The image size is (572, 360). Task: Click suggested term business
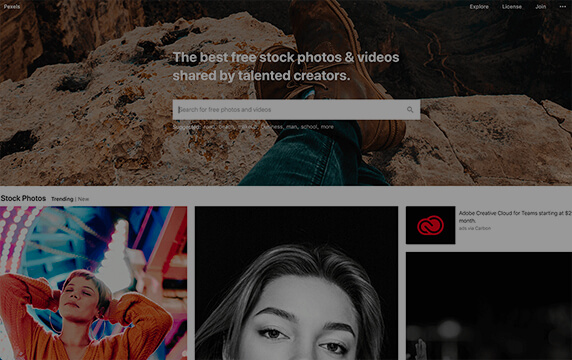[272, 127]
